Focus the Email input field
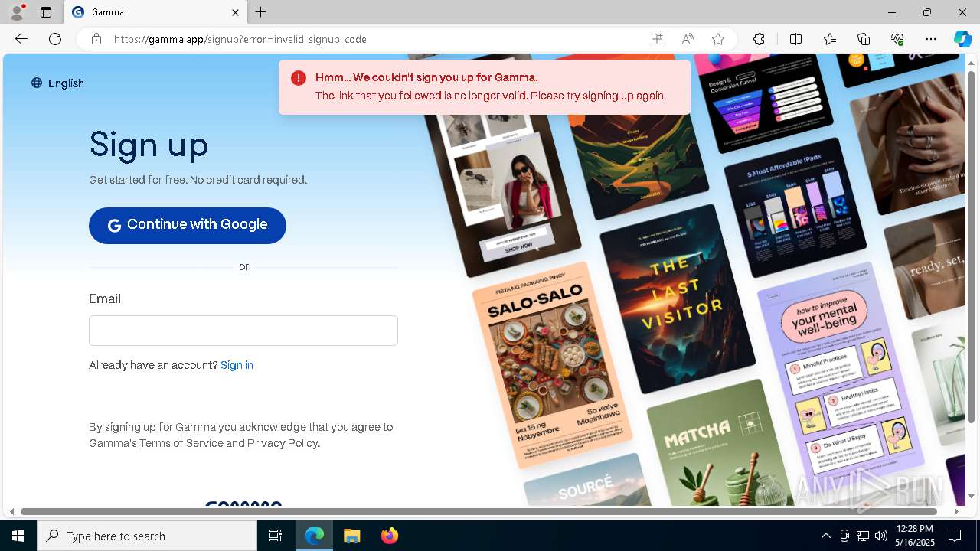Viewport: 980px width, 551px height. [243, 331]
